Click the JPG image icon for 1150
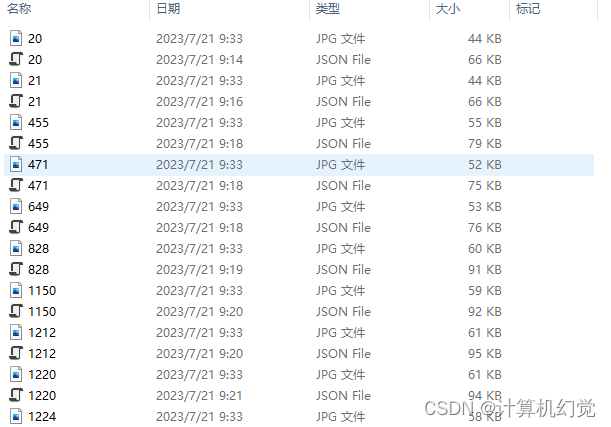 (16, 291)
